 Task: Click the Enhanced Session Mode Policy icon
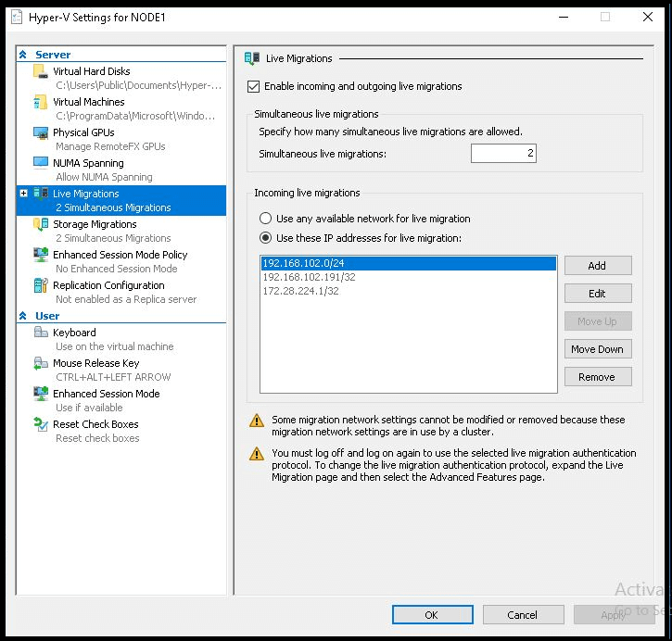[x=40, y=255]
